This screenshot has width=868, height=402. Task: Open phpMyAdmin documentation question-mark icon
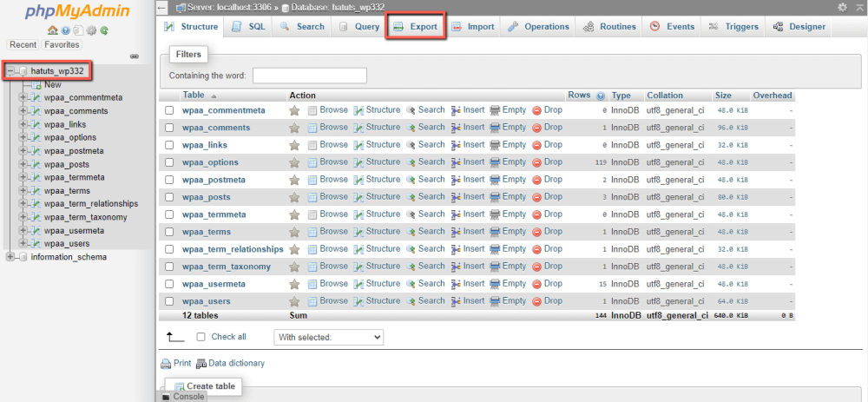tap(66, 31)
